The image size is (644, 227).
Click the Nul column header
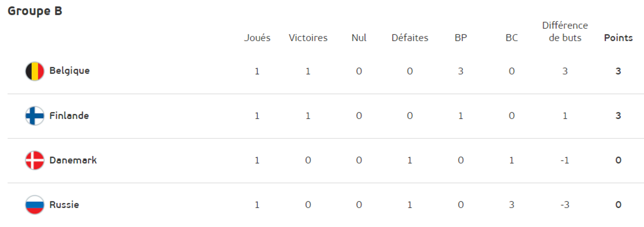[x=359, y=38]
